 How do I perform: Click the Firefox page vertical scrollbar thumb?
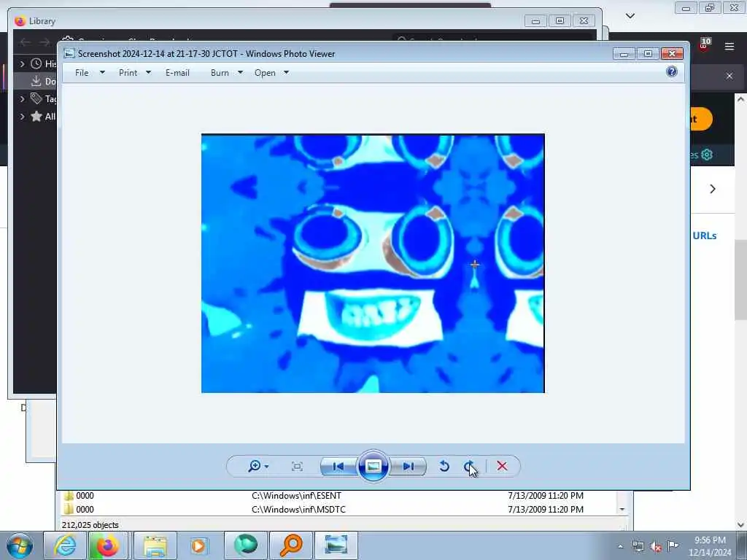[x=741, y=279]
